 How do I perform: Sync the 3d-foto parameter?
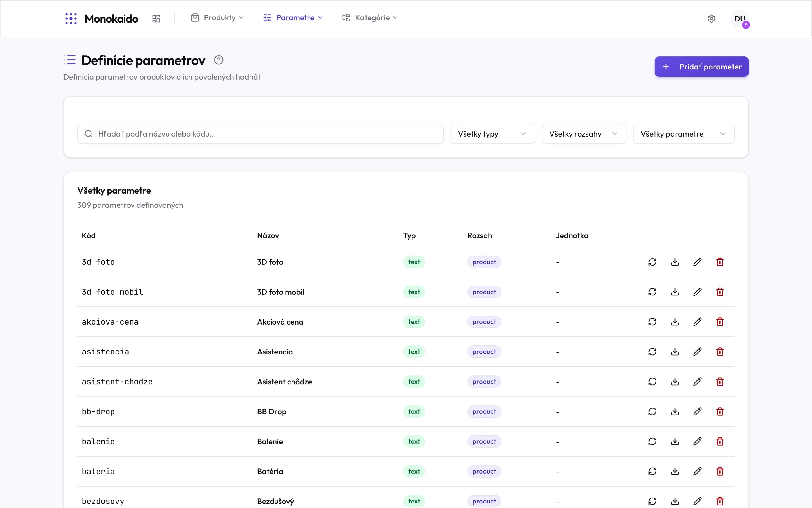(652, 262)
